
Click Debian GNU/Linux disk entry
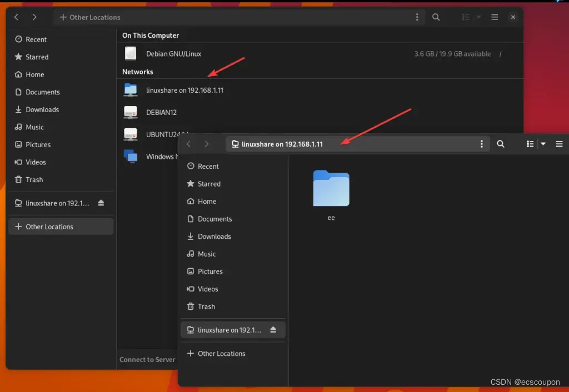coord(173,54)
